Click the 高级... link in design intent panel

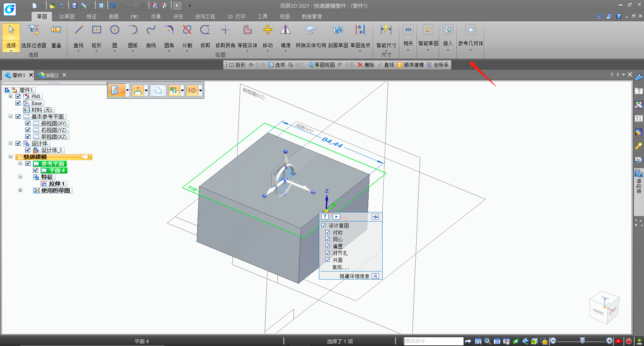(x=340, y=267)
